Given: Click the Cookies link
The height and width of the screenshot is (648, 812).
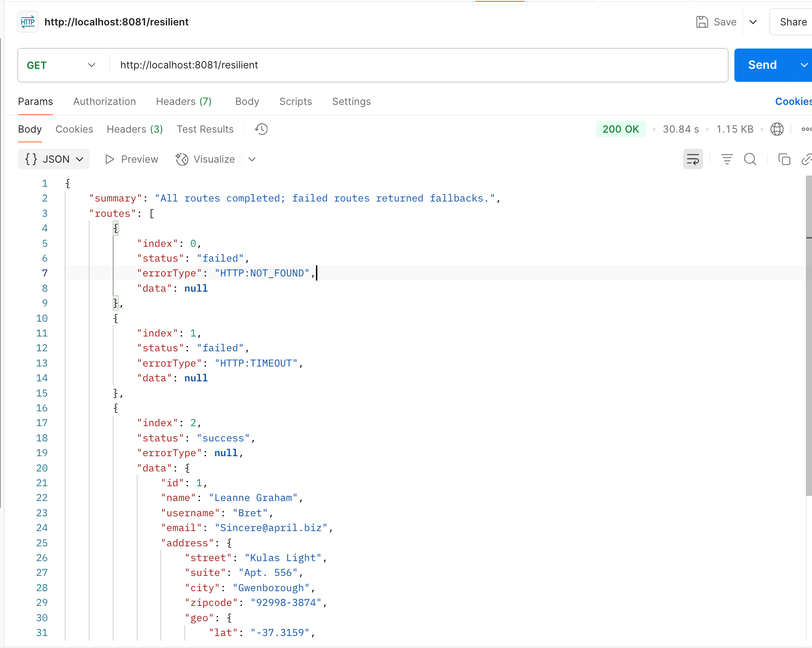Looking at the screenshot, I should pos(793,102).
